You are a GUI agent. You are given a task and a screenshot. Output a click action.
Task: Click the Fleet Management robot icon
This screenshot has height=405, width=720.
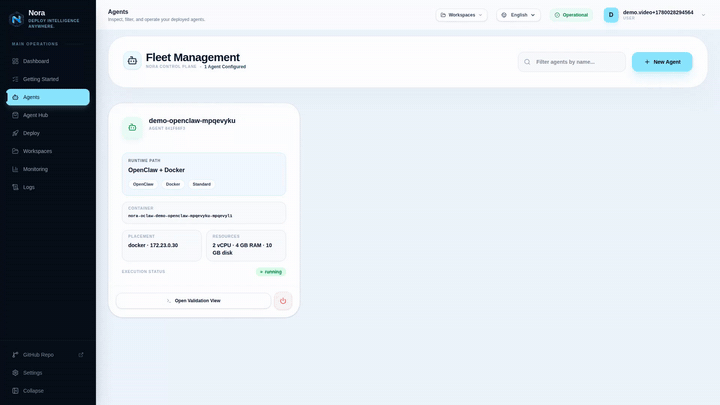132,61
